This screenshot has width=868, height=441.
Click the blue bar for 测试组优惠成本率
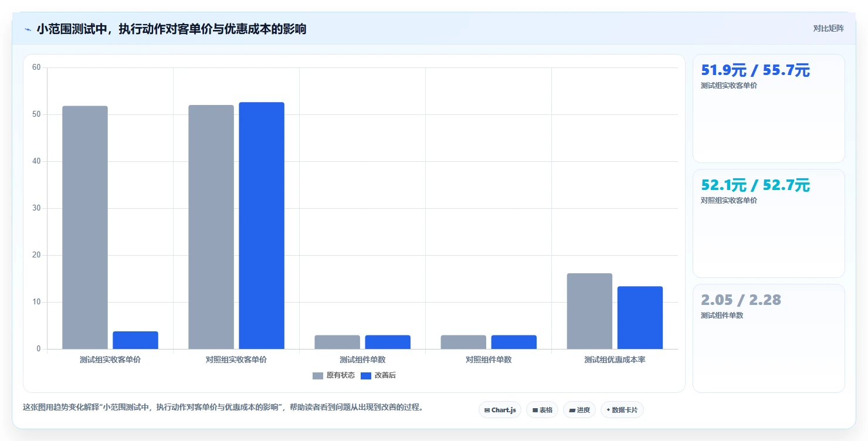[640, 318]
